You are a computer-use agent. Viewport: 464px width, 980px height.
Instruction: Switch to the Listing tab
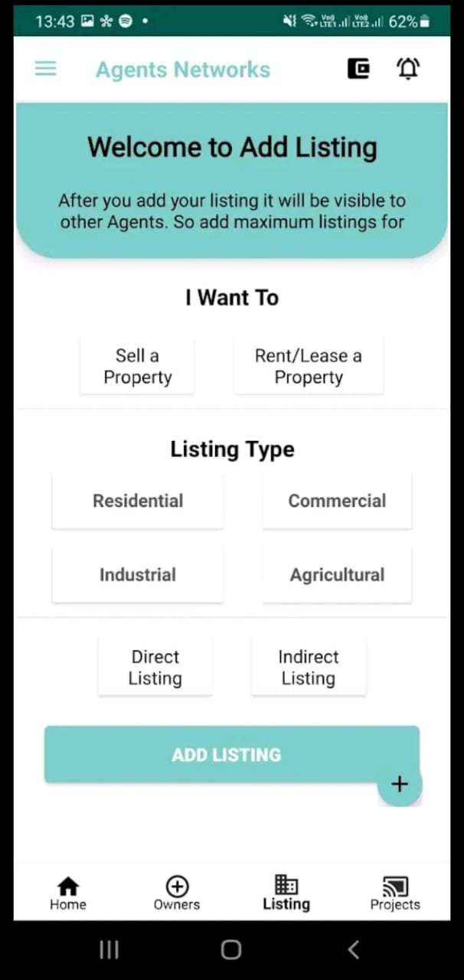pyautogui.click(x=286, y=894)
